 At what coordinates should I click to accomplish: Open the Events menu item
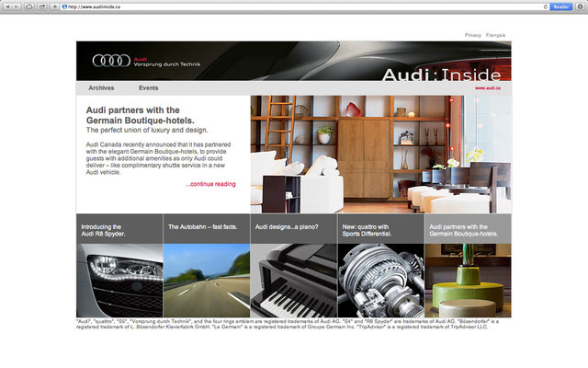(149, 88)
